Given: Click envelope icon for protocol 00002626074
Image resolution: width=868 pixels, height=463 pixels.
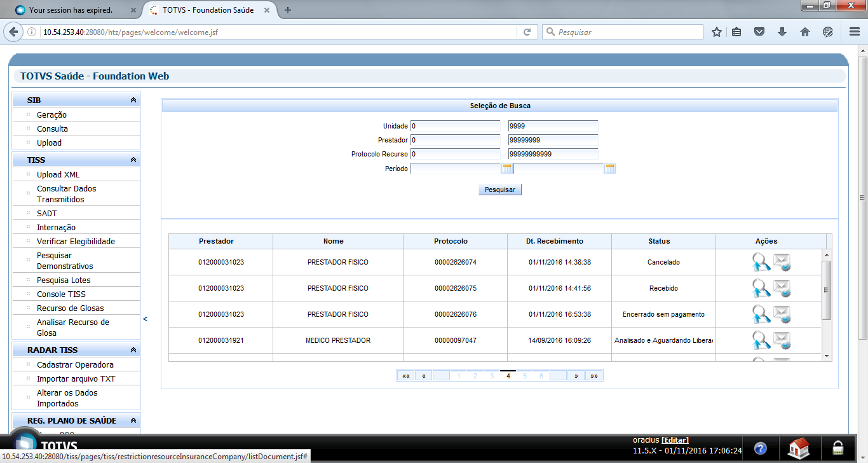Looking at the screenshot, I should [x=782, y=262].
